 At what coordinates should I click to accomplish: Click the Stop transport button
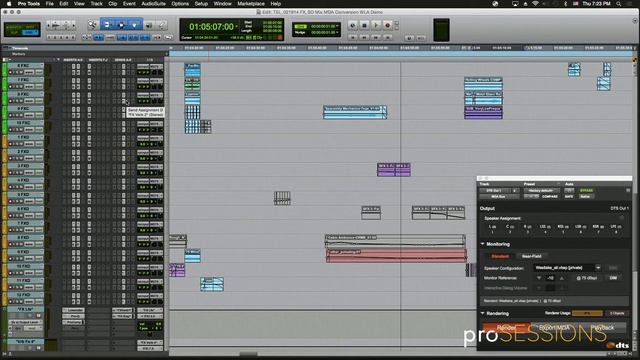[x=364, y=25]
